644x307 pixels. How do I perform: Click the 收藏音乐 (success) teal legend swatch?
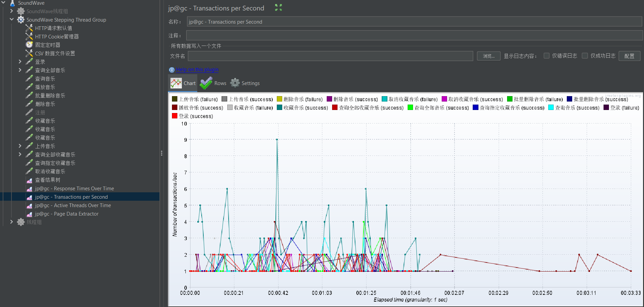pos(280,107)
